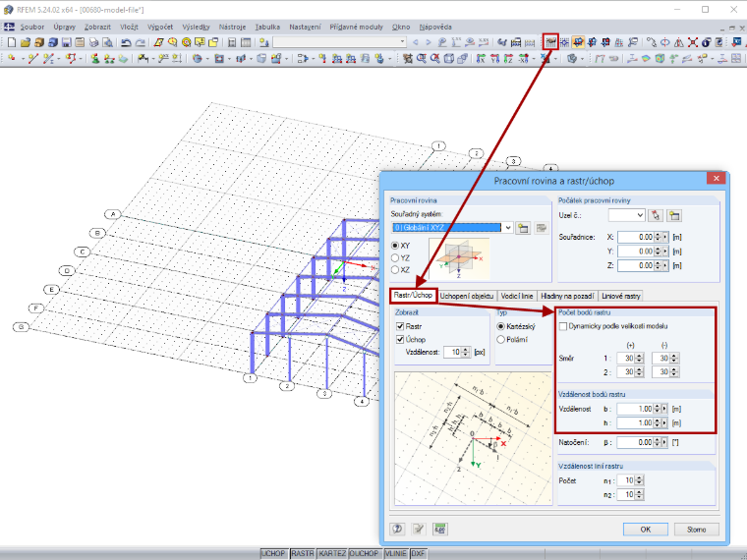Choose the Polární grid type

point(500,340)
